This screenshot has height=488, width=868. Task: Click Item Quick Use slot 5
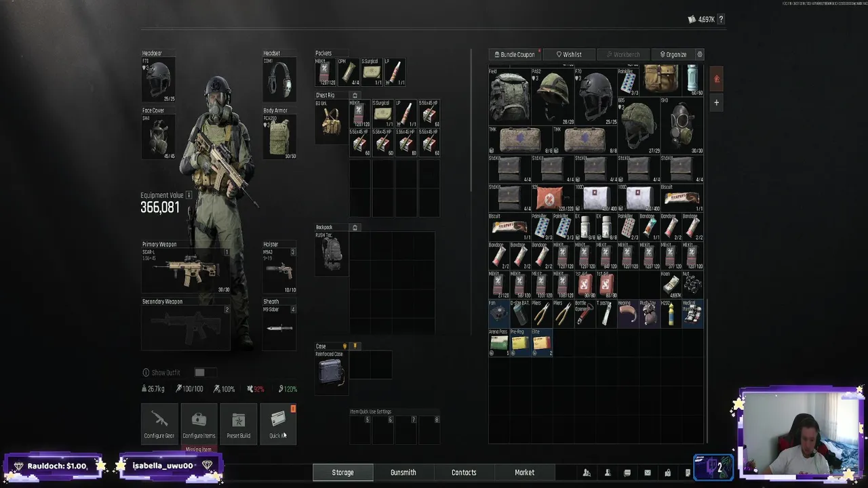(361, 430)
